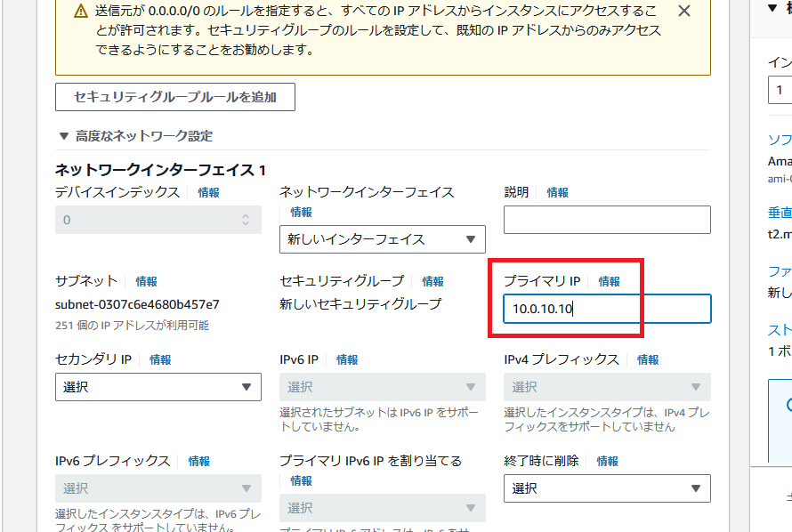Open 情報 link next to IPv6 IP
The height and width of the screenshot is (532, 792).
tap(347, 359)
